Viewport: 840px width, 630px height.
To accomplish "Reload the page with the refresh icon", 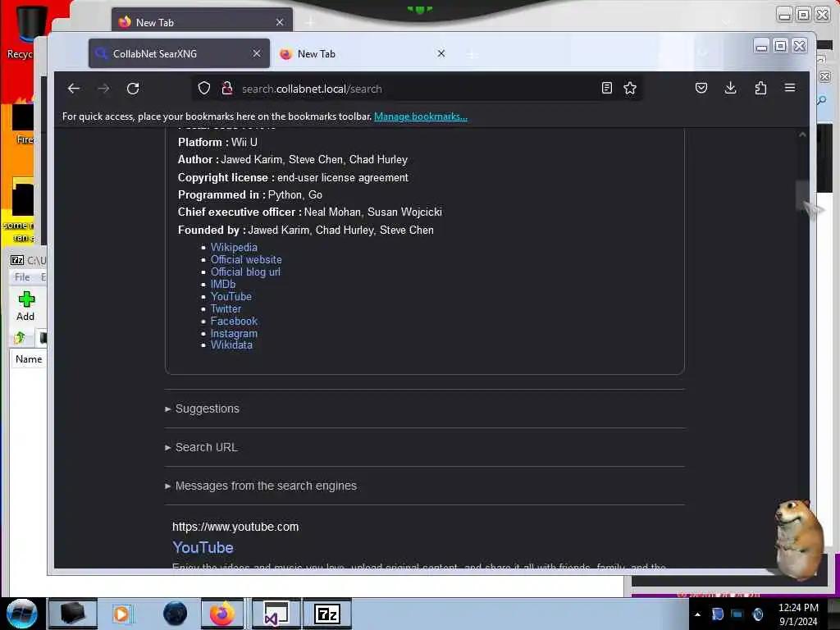I will tap(133, 89).
